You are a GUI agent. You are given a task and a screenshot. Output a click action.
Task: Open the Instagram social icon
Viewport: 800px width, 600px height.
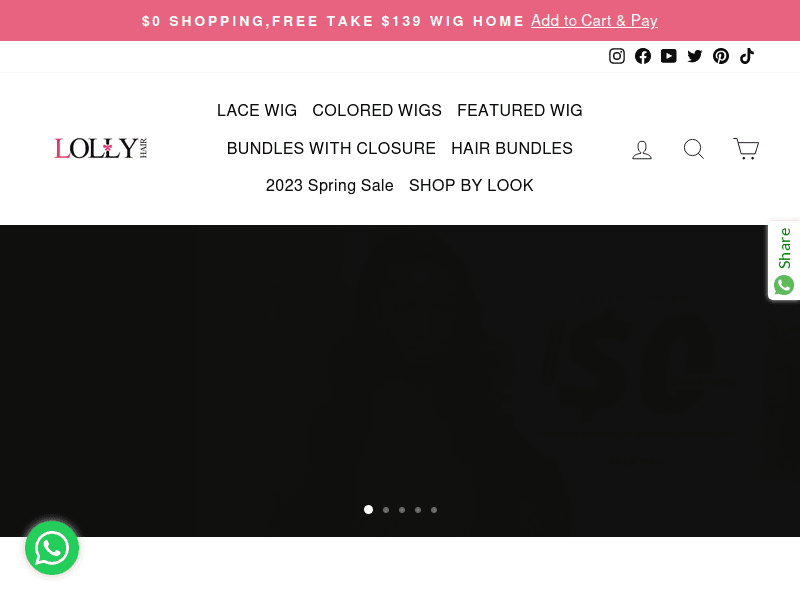point(616,56)
